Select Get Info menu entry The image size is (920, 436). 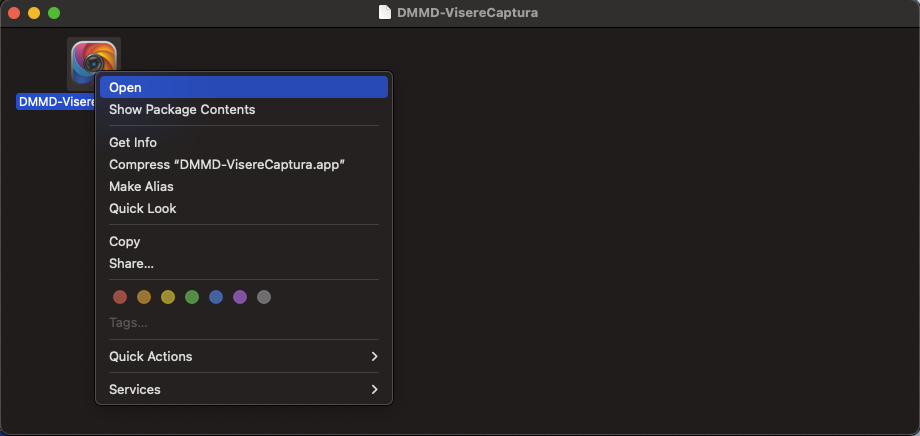tap(244, 143)
